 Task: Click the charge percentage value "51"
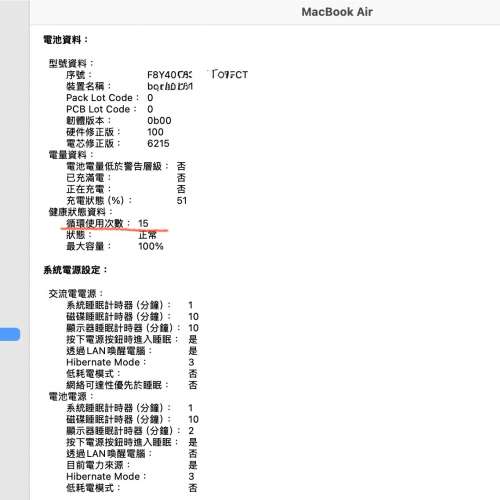coord(182,200)
